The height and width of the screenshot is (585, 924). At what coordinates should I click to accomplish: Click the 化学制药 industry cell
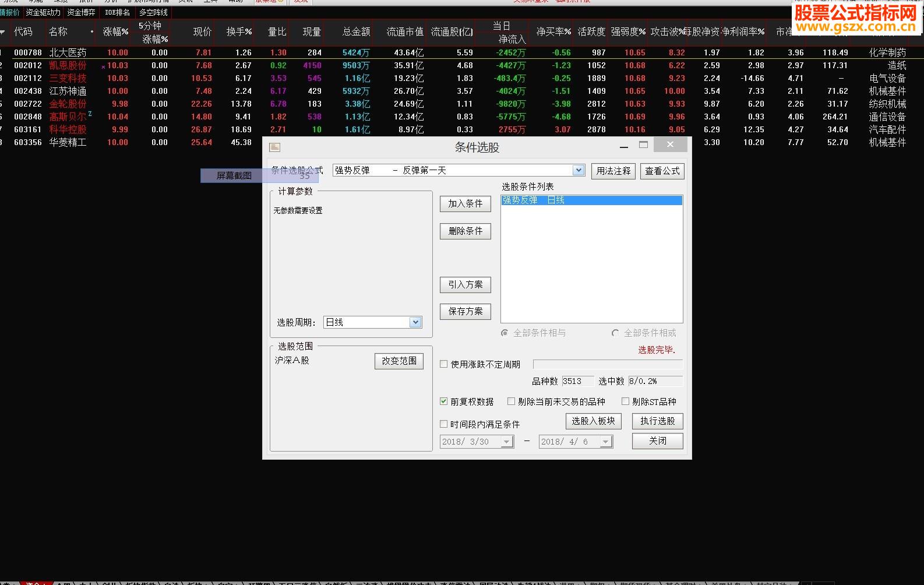point(887,52)
